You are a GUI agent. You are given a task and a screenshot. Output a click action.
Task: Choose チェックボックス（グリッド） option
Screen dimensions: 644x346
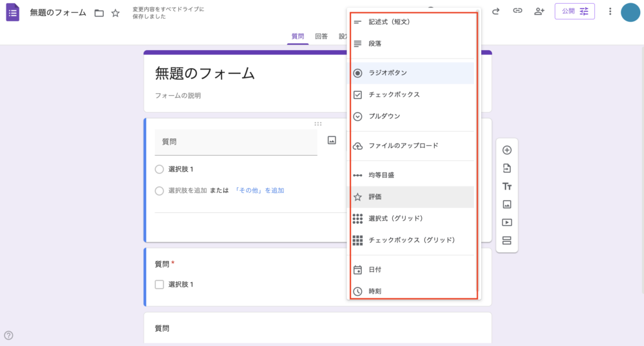[412, 241]
